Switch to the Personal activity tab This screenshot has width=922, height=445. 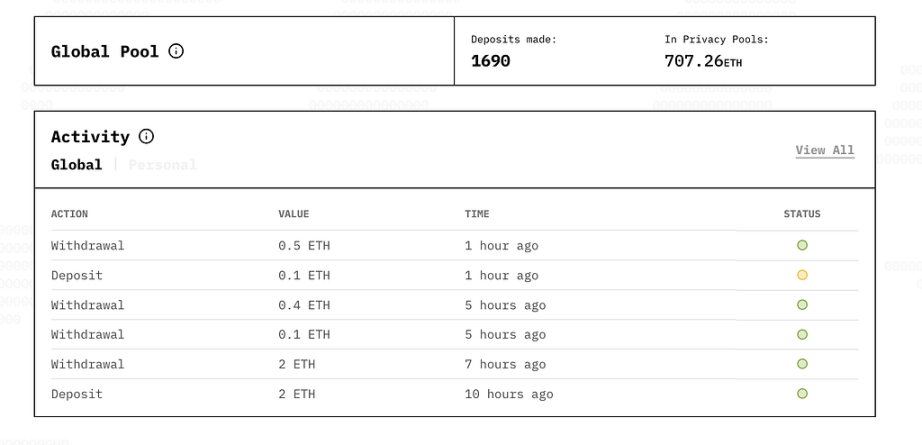(163, 165)
